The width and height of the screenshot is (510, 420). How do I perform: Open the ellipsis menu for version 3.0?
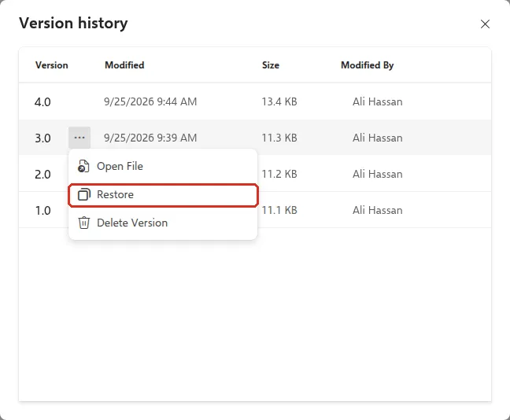79,138
